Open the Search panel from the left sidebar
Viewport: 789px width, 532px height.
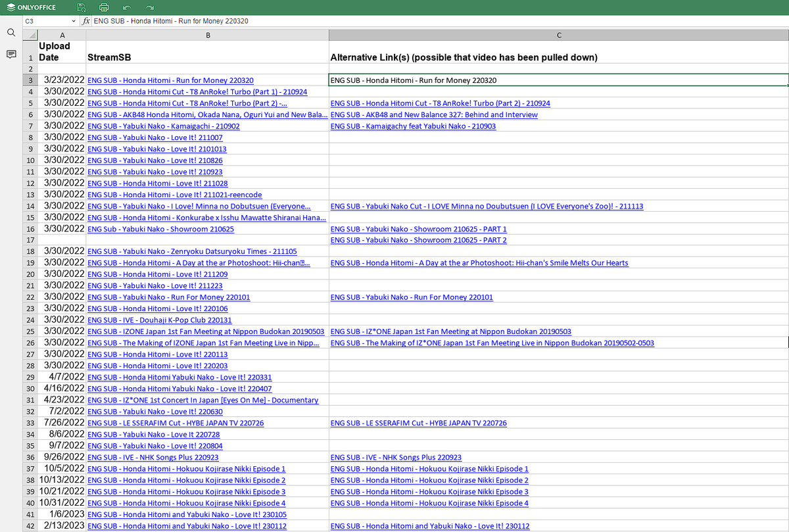click(11, 33)
